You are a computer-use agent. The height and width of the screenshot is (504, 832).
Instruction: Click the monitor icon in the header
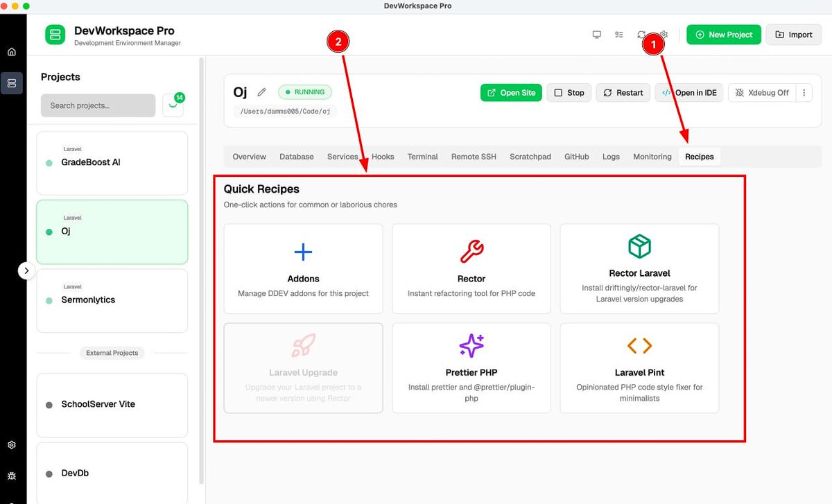click(x=596, y=35)
